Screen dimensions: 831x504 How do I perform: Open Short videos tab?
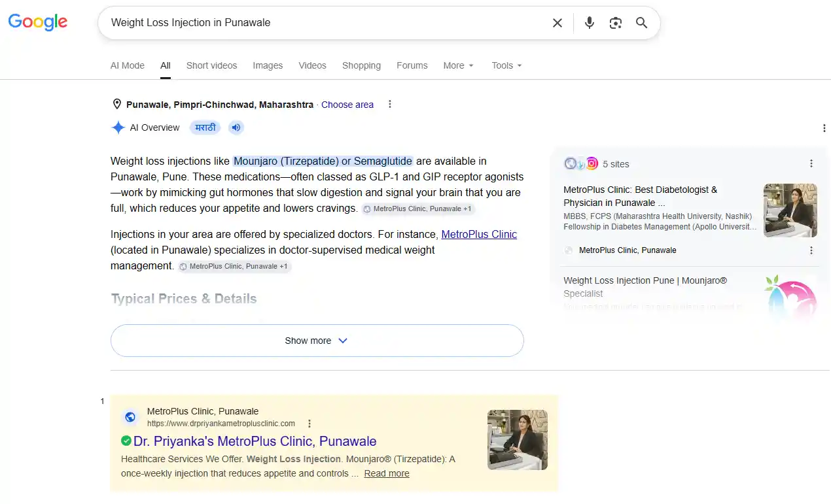tap(211, 65)
